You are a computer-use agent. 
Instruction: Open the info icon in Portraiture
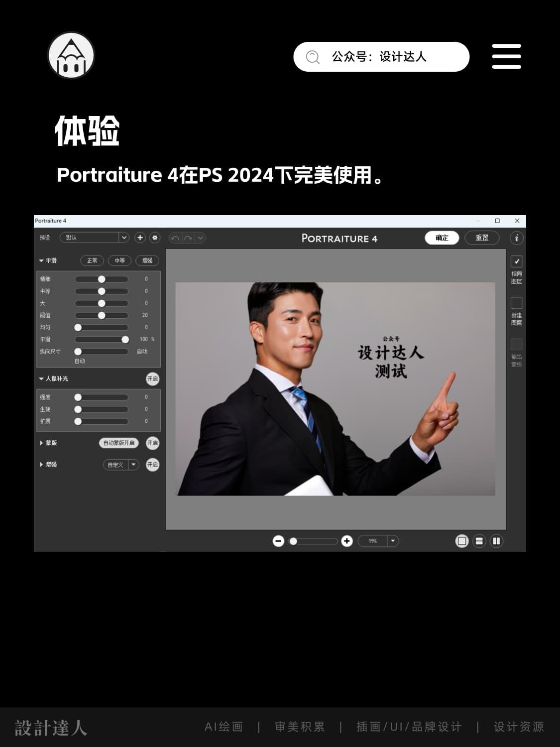pyautogui.click(x=516, y=238)
